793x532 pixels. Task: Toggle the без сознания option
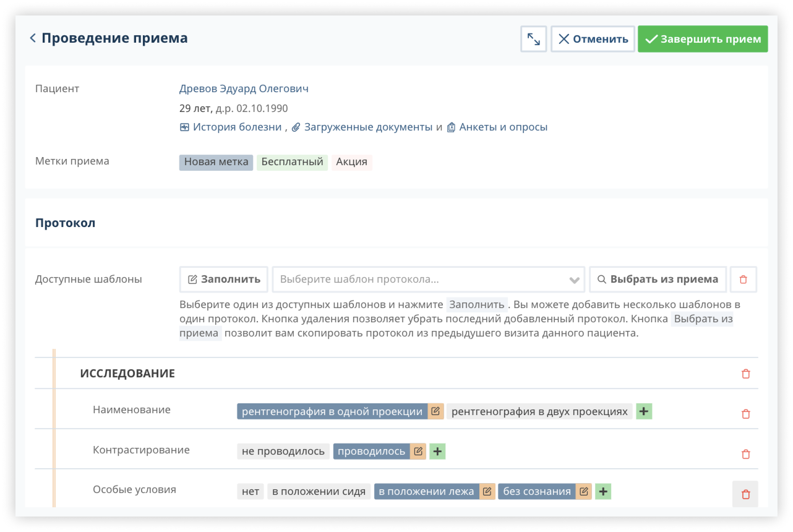537,491
